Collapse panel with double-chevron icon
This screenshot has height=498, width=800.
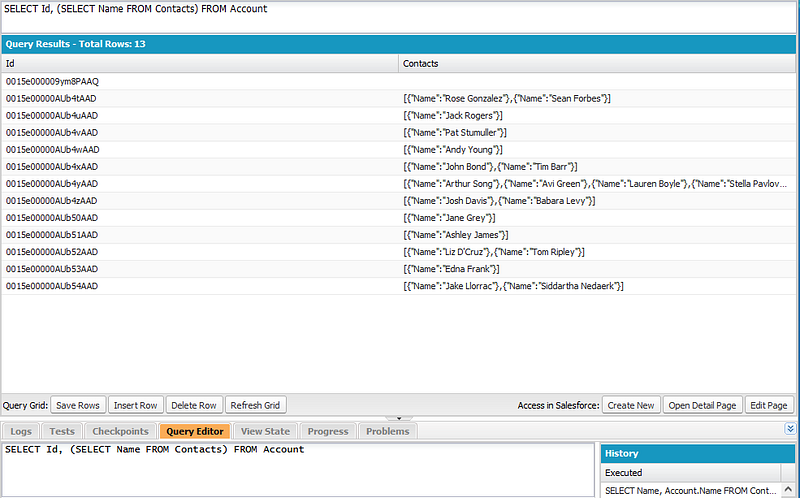tap(790, 429)
